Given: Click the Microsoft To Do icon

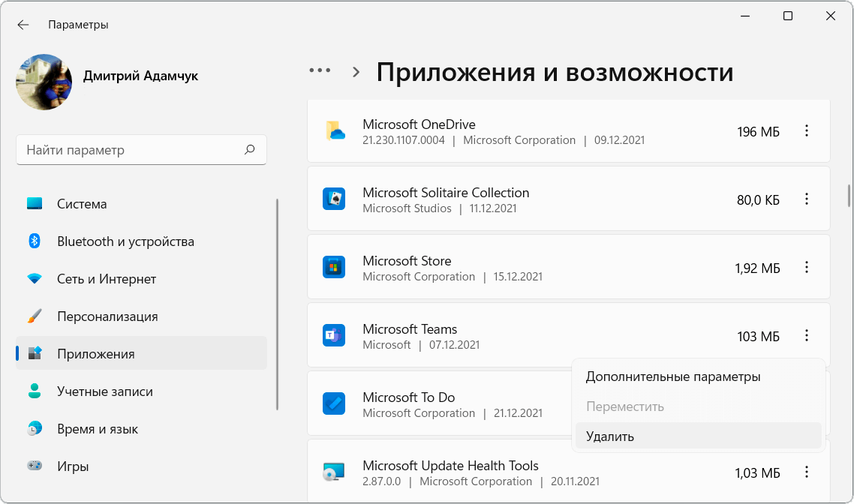Looking at the screenshot, I should click(334, 404).
